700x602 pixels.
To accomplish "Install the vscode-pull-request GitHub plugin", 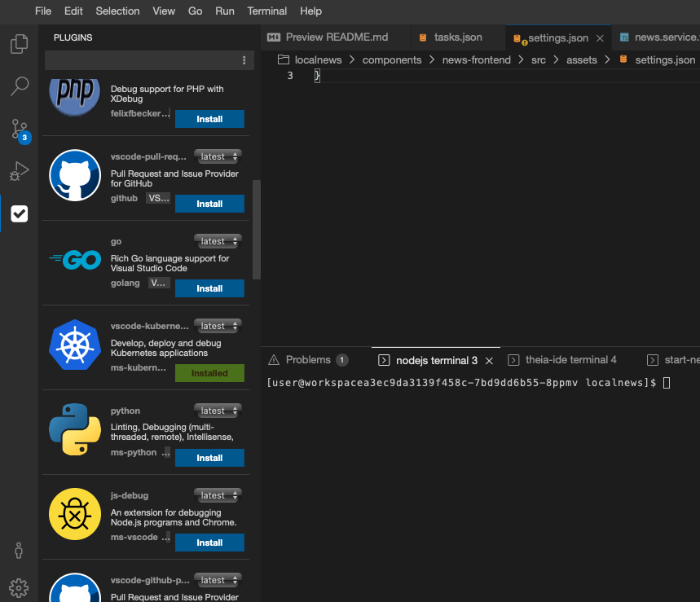I will [x=209, y=204].
